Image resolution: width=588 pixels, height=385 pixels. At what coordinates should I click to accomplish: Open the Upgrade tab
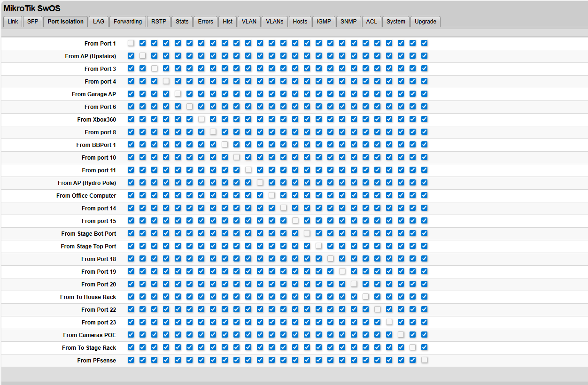tap(426, 22)
